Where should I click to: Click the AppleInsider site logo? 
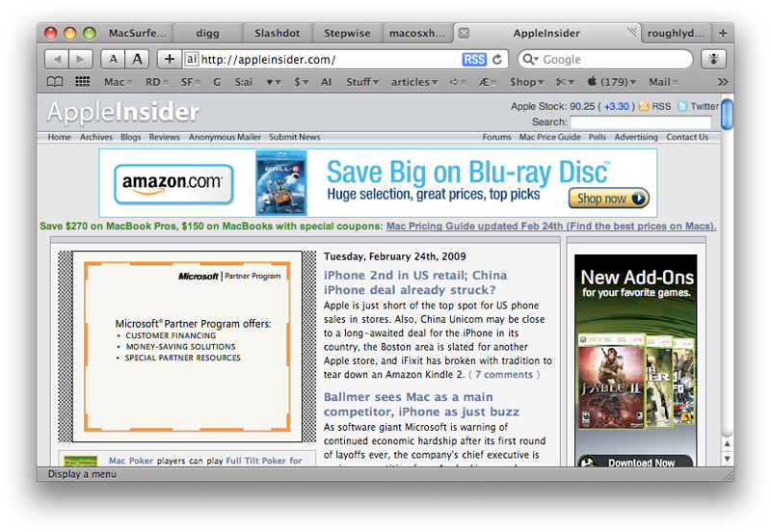[x=123, y=112]
